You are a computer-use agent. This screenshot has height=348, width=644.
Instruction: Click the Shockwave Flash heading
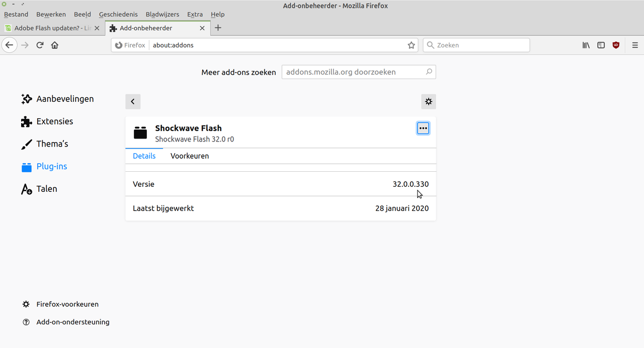click(188, 128)
